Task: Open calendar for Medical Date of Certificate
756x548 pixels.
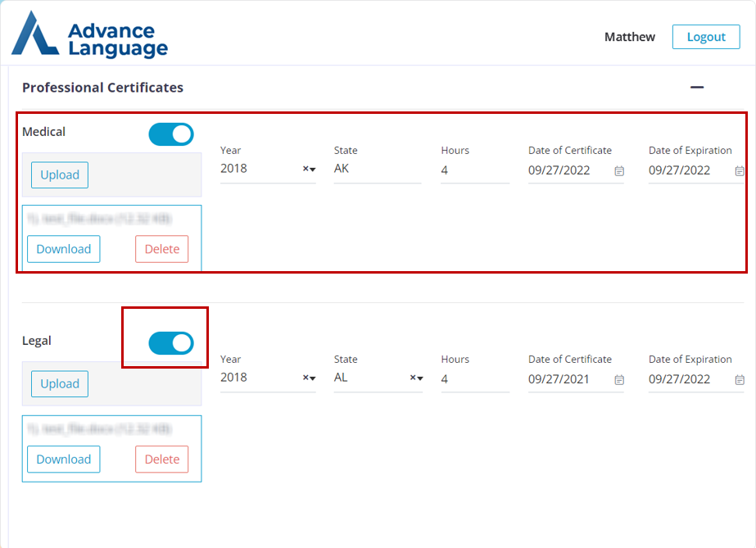Action: click(x=619, y=171)
